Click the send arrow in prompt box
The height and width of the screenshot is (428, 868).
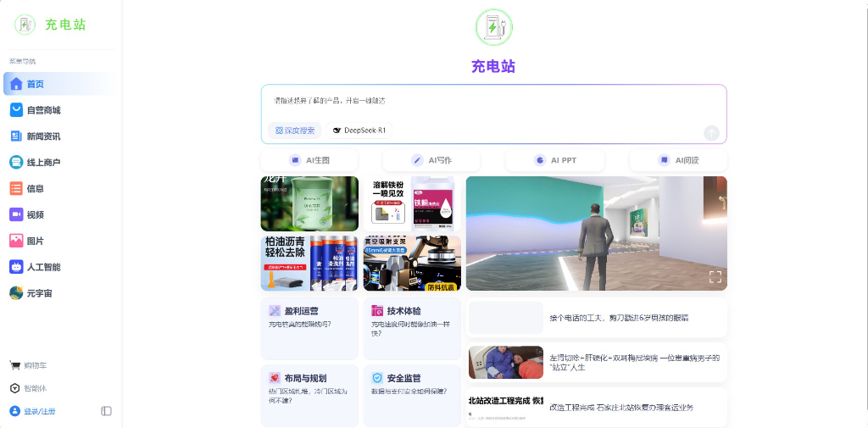coord(711,132)
